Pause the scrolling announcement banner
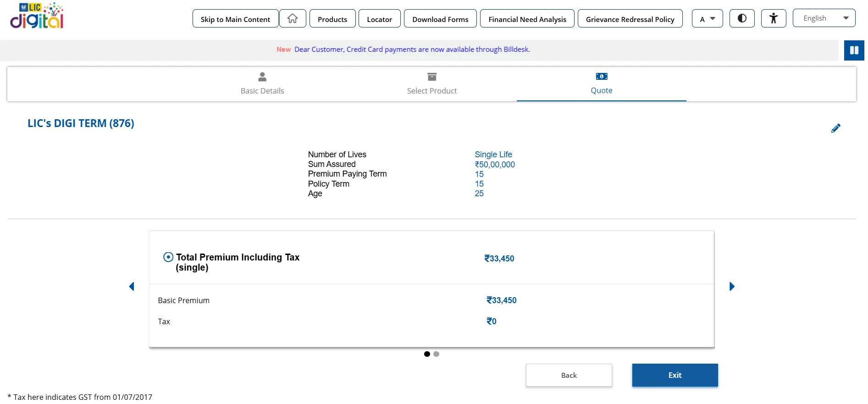The image size is (868, 404). tap(854, 50)
